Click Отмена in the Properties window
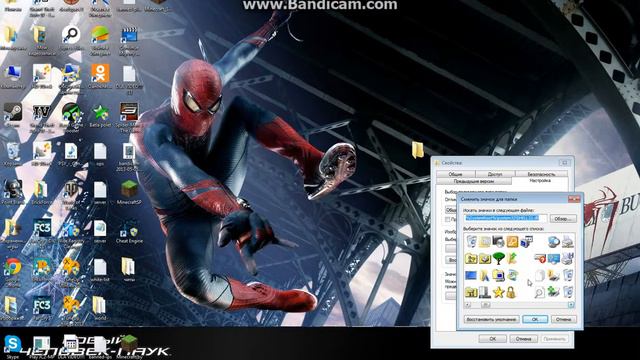640x360 pixels. 523,338
